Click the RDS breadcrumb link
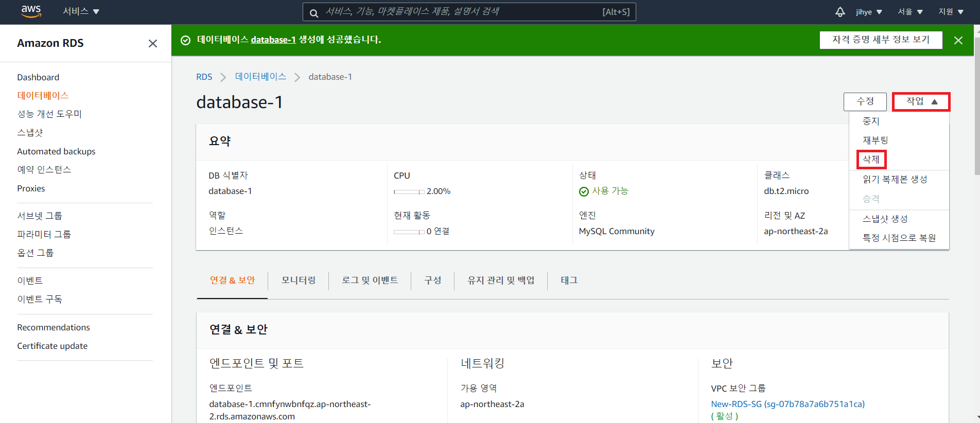The image size is (980, 423). [x=204, y=77]
